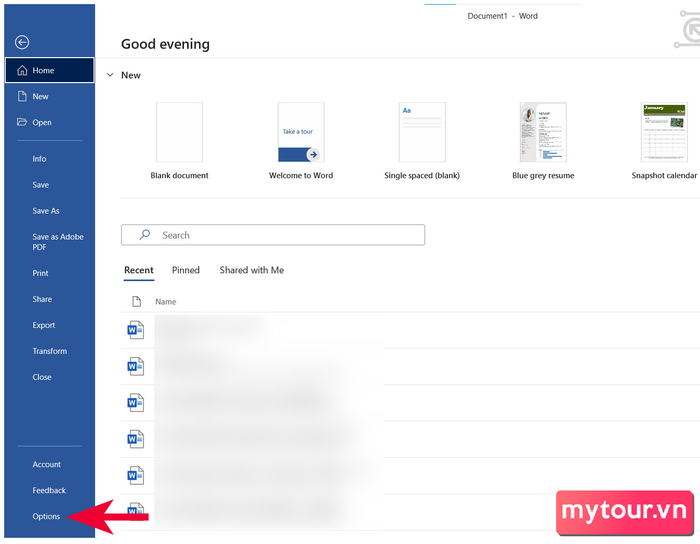Click the search magnifier icon
700x544 pixels.
coord(145,235)
